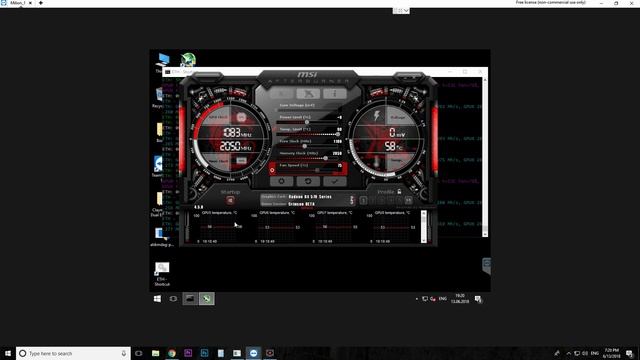This screenshot has height=360, width=640.
Task: Click remote desktop's Start button
Action: pyautogui.click(x=157, y=299)
